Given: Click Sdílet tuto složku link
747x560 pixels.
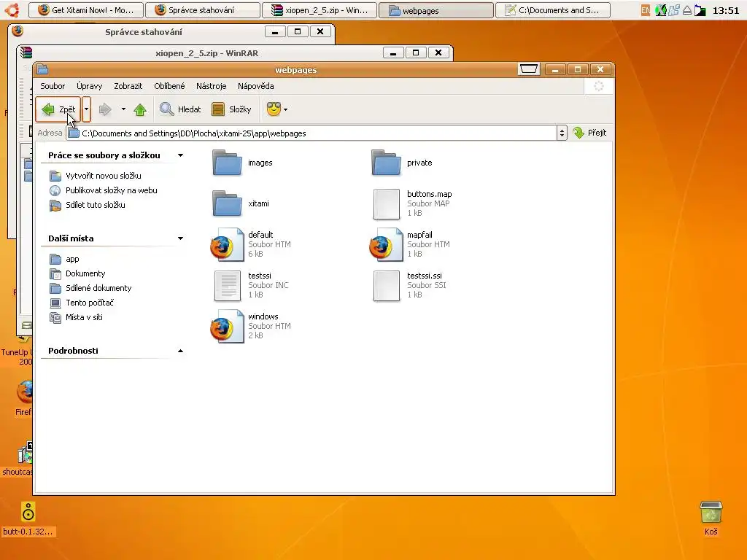Looking at the screenshot, I should [96, 205].
